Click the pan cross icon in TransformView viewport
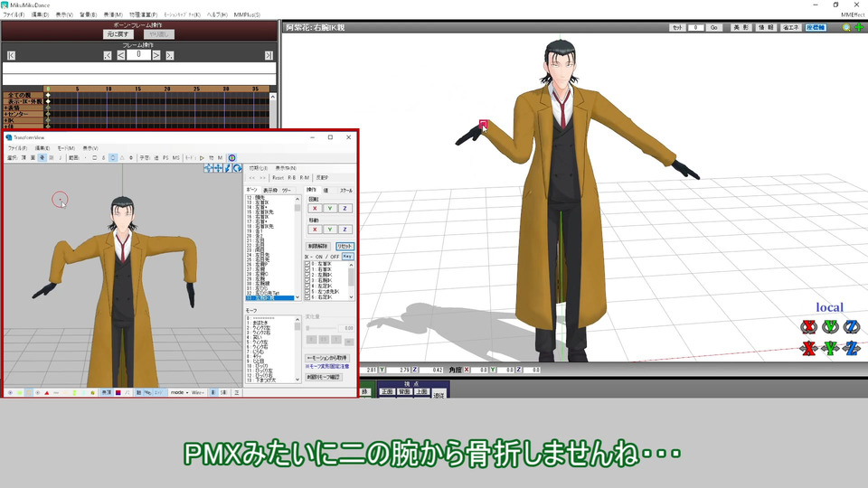The image size is (868, 488). [x=218, y=168]
